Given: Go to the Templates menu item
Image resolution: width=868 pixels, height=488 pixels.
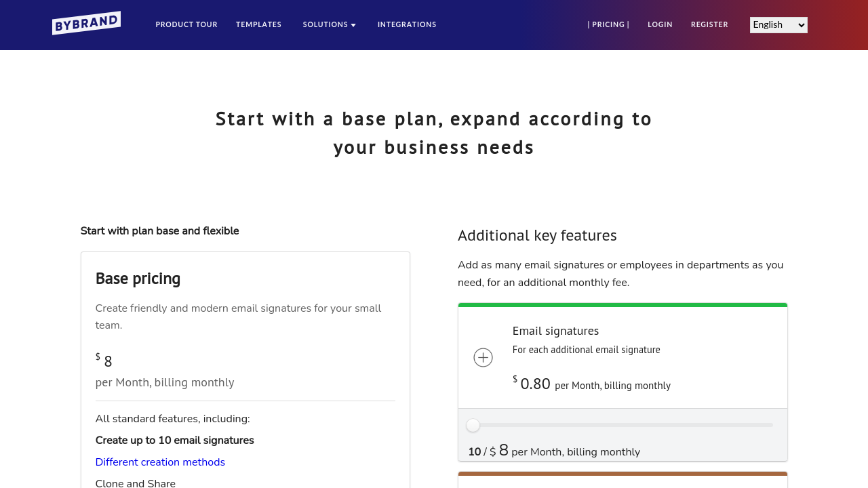Looking at the screenshot, I should [258, 25].
